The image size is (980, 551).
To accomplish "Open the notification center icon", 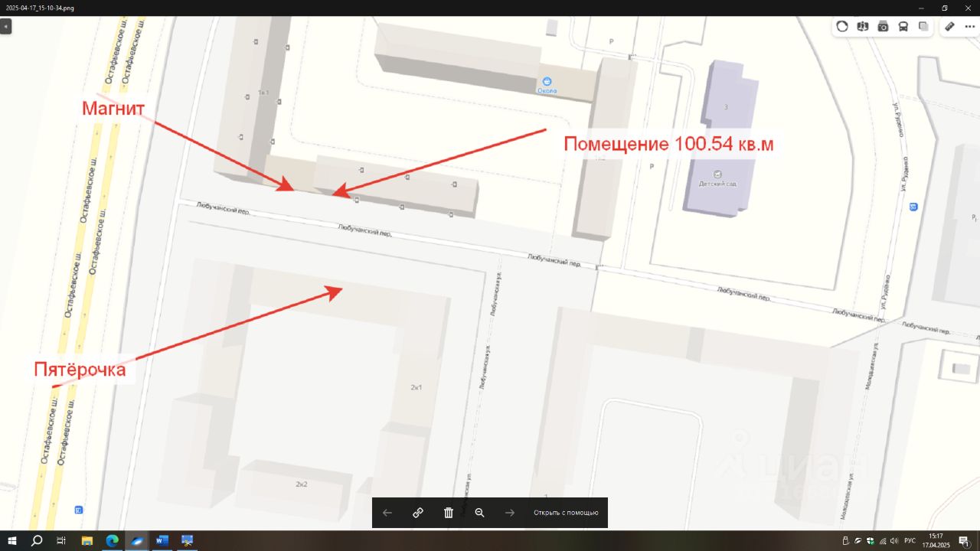I will pos(964,541).
